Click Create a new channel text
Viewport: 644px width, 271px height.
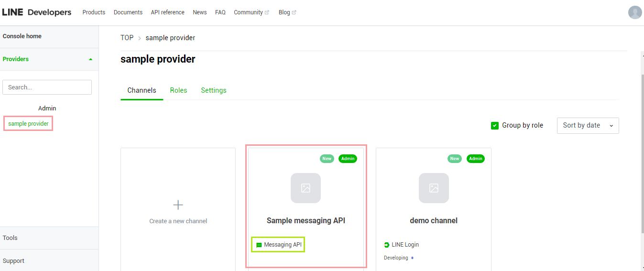click(x=178, y=221)
